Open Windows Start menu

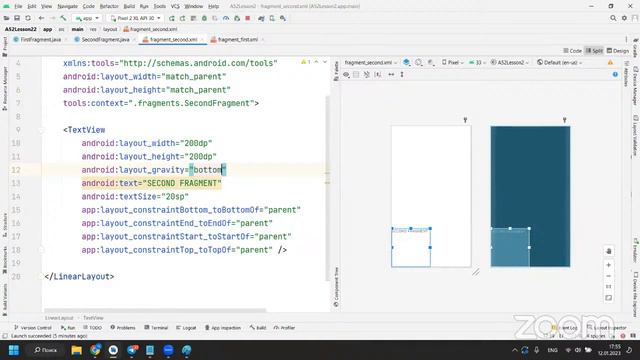pos(13,350)
